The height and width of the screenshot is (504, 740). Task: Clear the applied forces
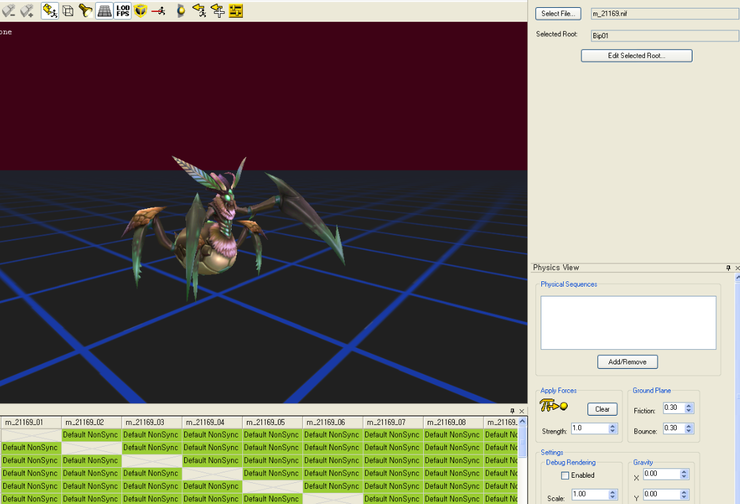tap(601, 409)
